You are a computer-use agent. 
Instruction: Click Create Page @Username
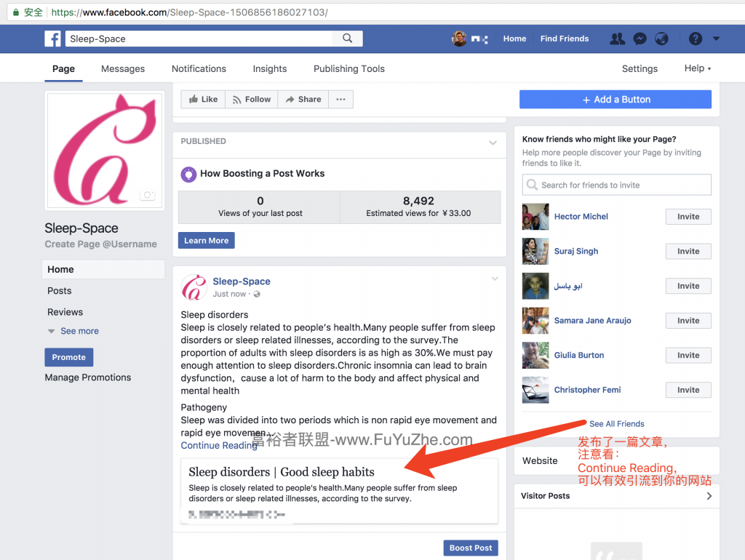100,244
